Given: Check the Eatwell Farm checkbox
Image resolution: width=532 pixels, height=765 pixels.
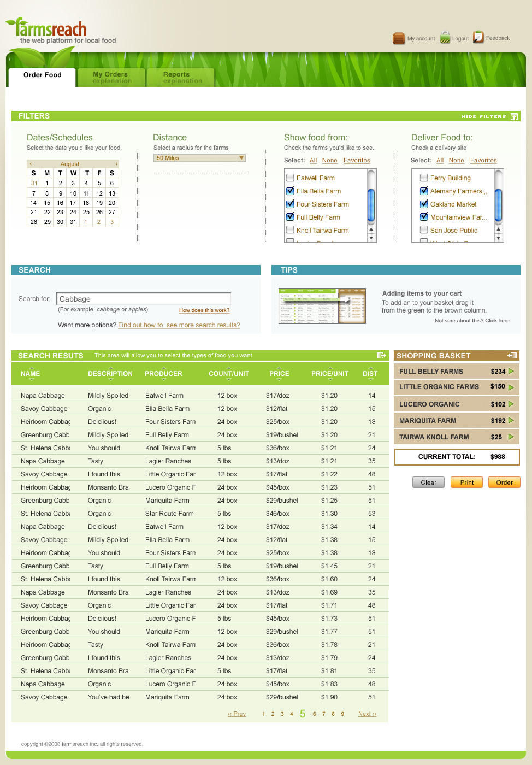Looking at the screenshot, I should 290,178.
